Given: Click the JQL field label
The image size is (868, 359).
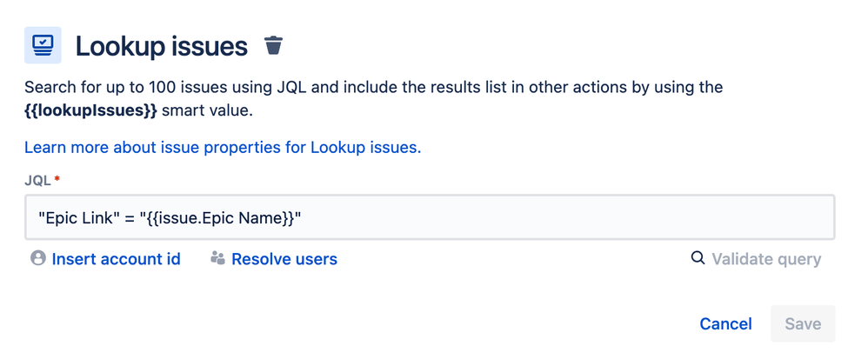Looking at the screenshot, I should [x=37, y=180].
